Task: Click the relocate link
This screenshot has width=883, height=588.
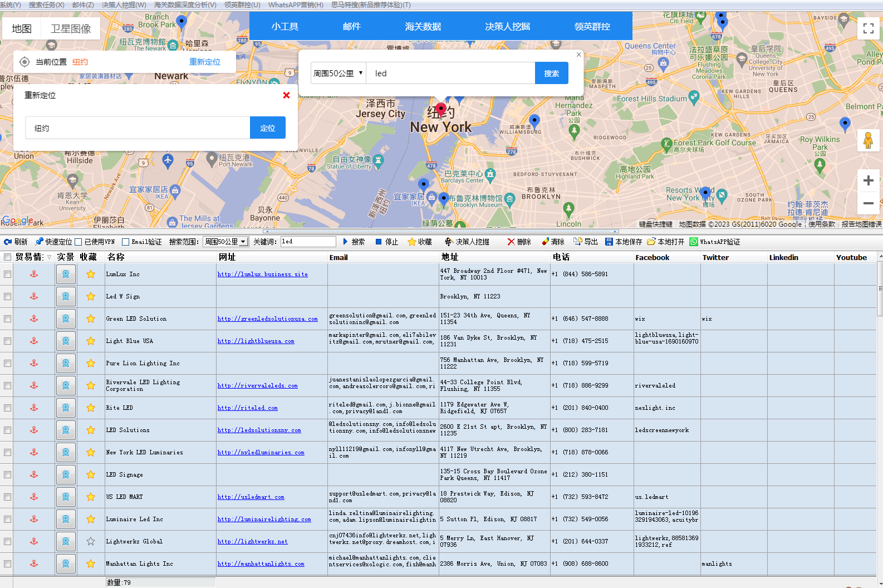Action: [205, 62]
